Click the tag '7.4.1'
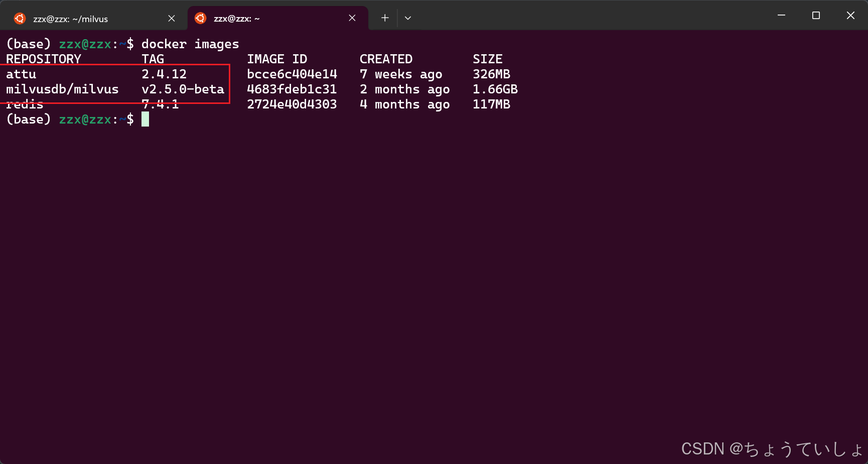The height and width of the screenshot is (464, 868). (160, 104)
